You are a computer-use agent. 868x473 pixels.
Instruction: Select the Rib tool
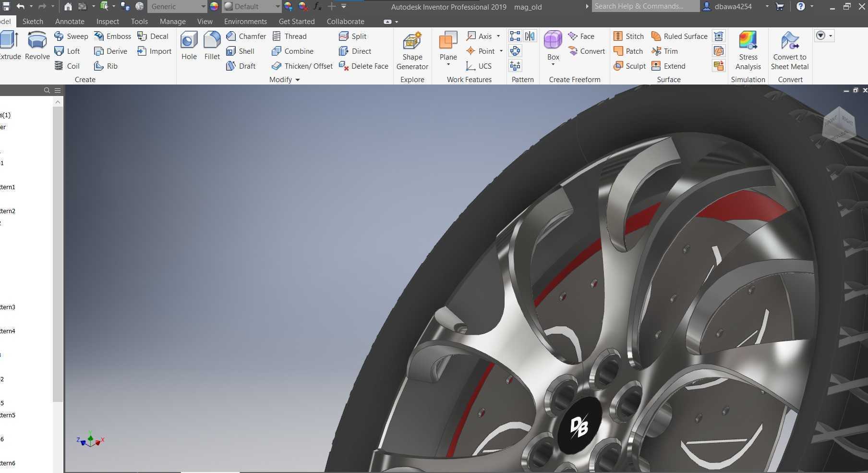(106, 66)
